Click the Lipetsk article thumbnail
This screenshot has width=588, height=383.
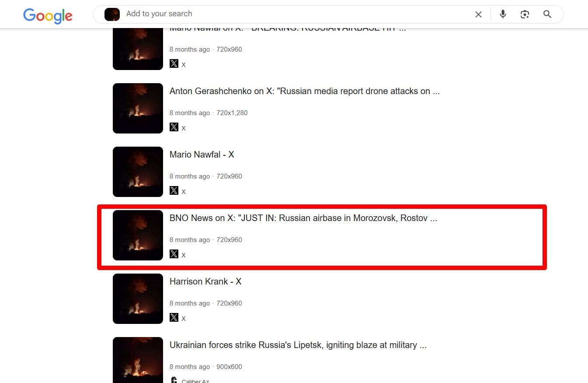click(x=138, y=360)
